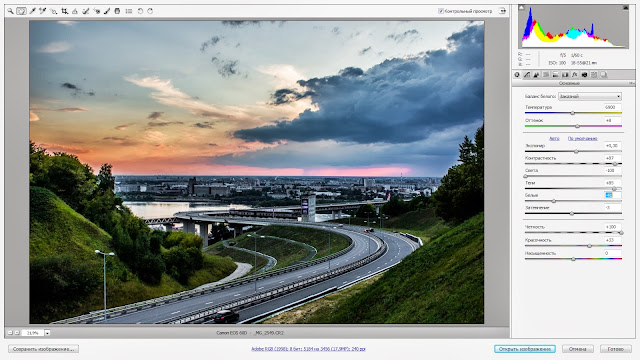Open workflow options link Adobe RGB
The image size is (640, 360).
tap(308, 349)
